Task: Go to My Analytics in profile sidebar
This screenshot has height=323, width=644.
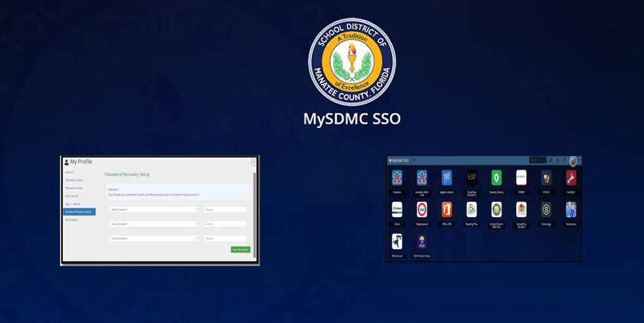Action: [x=71, y=220]
